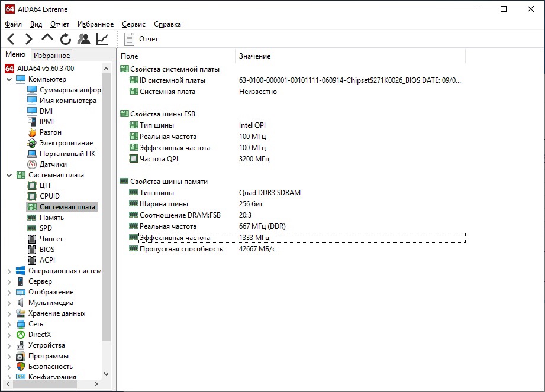Select the Мультимедиа speaker icon

pyautogui.click(x=21, y=303)
